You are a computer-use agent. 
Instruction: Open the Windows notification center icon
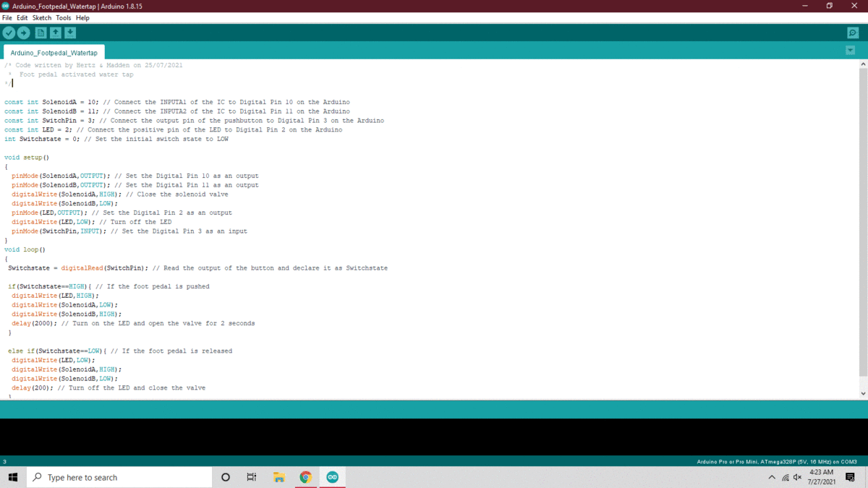(x=850, y=477)
